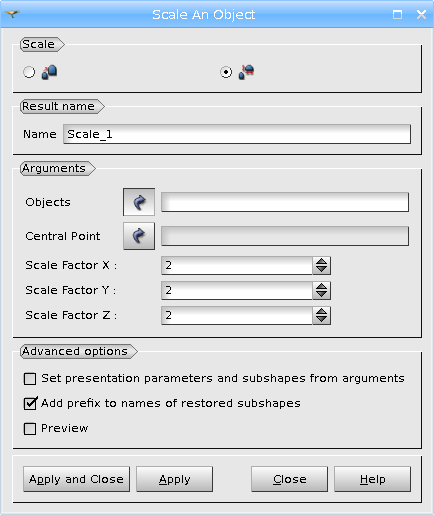The height and width of the screenshot is (515, 434).
Task: Click the Name field containing Scale_1
Action: point(237,134)
